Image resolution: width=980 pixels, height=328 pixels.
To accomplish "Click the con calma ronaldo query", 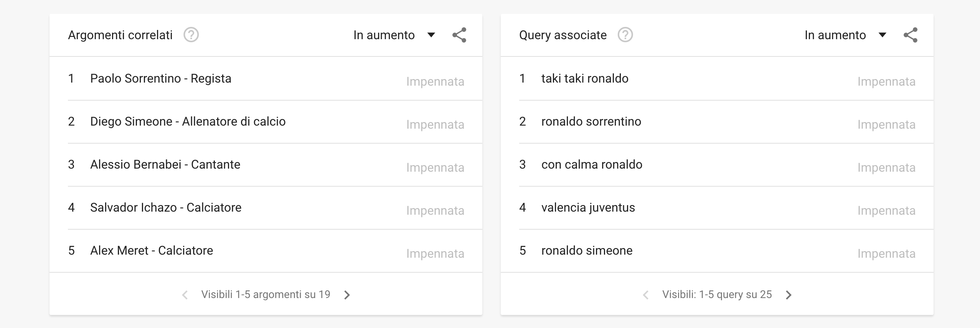I will click(x=592, y=164).
